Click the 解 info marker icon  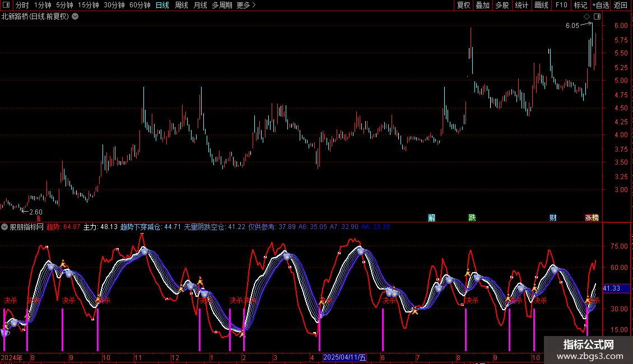click(431, 218)
